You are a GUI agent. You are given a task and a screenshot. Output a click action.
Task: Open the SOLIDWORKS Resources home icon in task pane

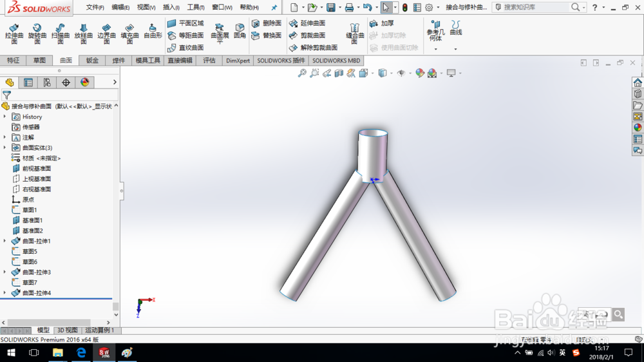click(638, 82)
